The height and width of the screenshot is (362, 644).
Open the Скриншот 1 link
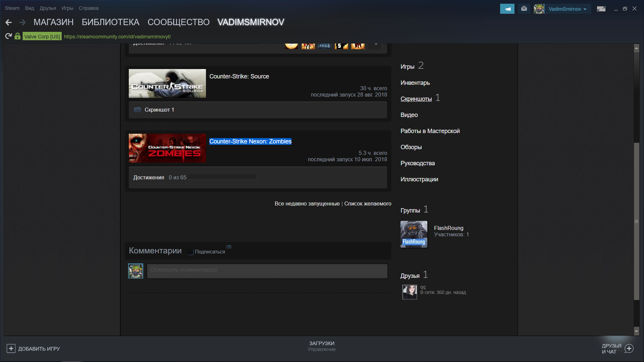pyautogui.click(x=159, y=110)
